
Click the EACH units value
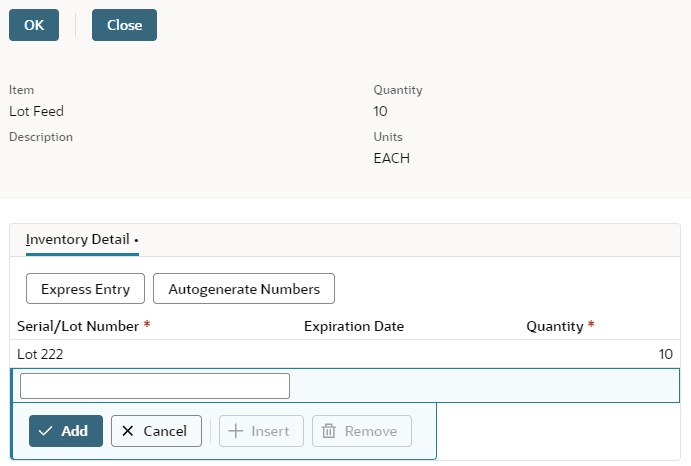(391, 158)
